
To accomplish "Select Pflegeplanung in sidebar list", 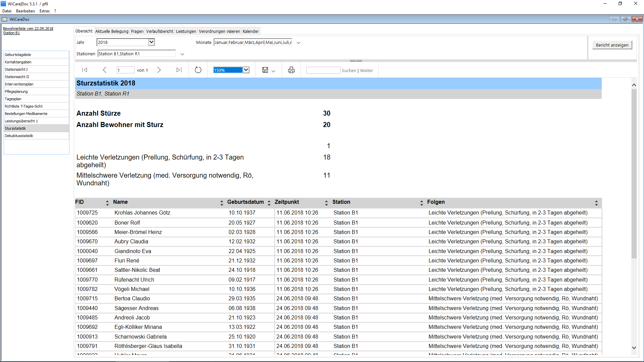I will tap(37, 92).
